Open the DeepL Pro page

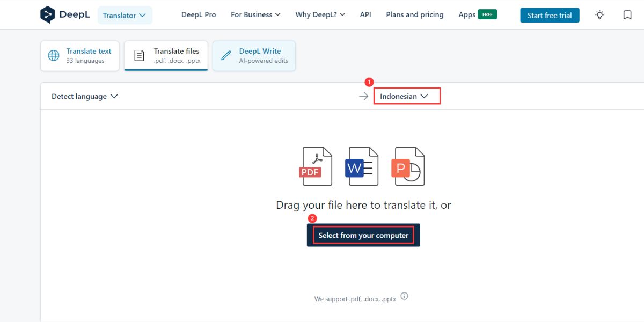pyautogui.click(x=199, y=14)
